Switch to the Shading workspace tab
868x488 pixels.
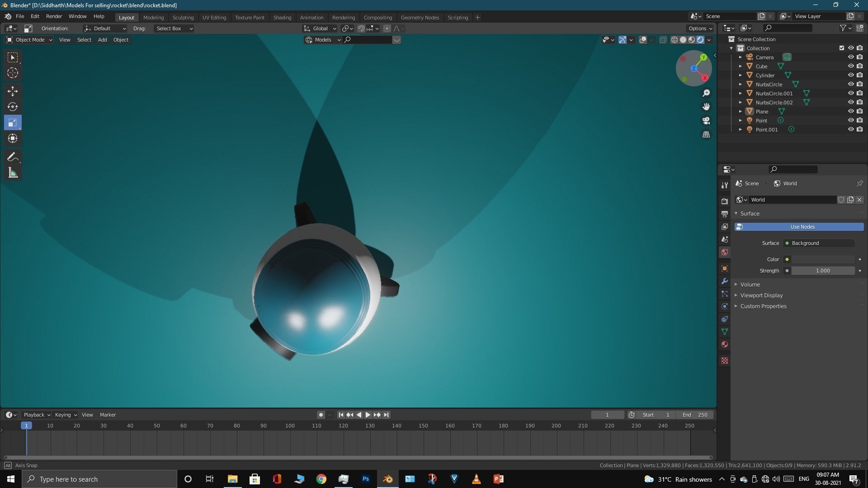pyautogui.click(x=282, y=17)
